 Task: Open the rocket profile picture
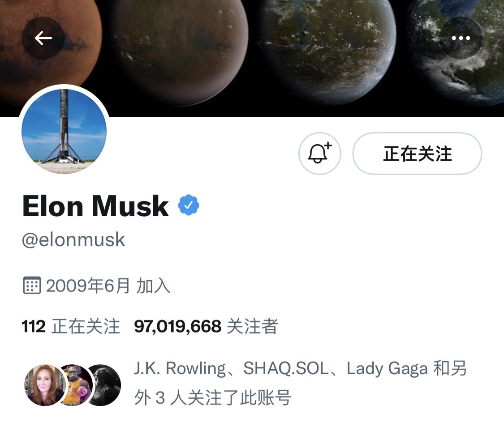coord(64,131)
